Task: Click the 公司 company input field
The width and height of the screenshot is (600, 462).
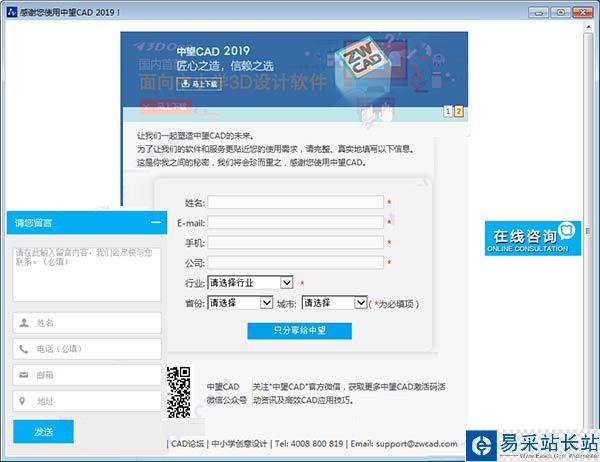Action: 295,263
